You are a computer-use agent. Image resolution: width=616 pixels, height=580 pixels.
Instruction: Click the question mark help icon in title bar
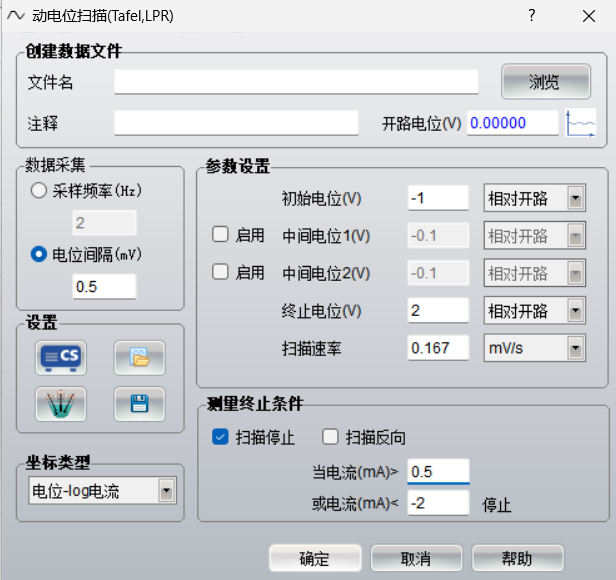tap(532, 16)
